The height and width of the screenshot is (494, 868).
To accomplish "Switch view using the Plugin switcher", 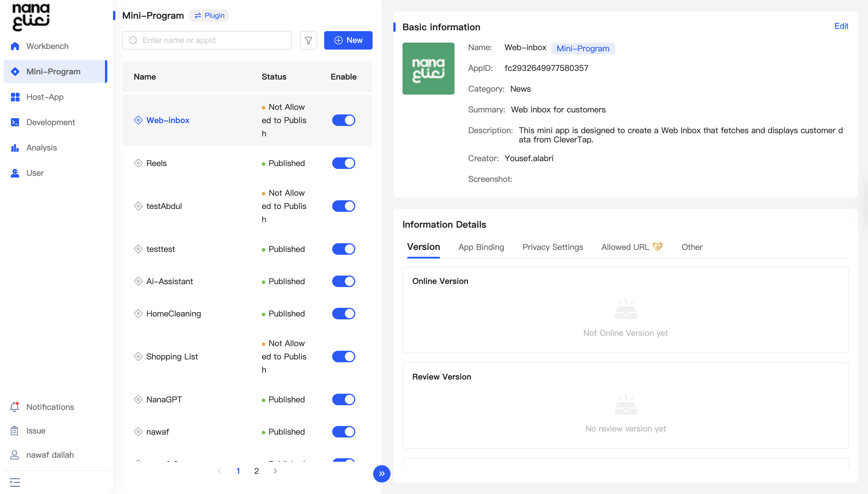I will (209, 16).
